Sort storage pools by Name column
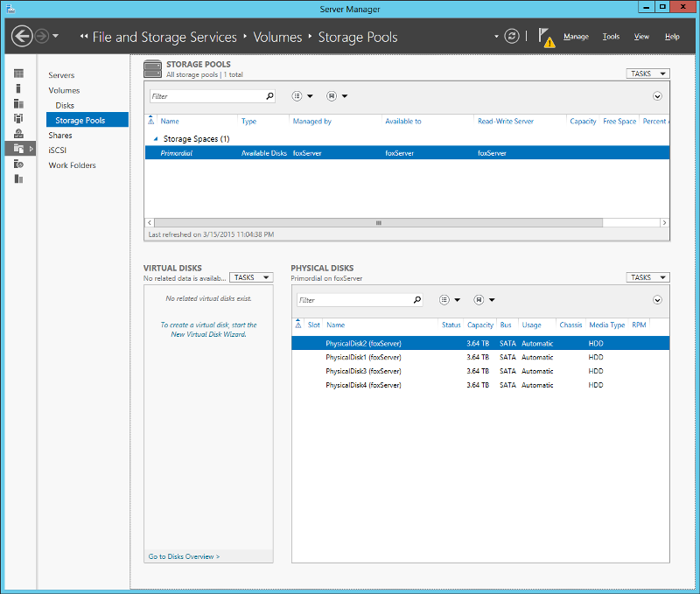The image size is (700, 594). 170,122
